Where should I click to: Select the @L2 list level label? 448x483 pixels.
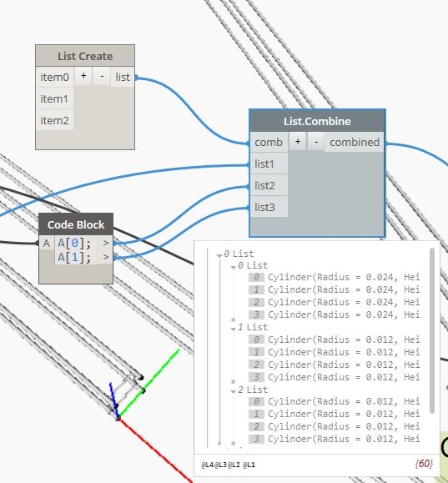tap(234, 465)
